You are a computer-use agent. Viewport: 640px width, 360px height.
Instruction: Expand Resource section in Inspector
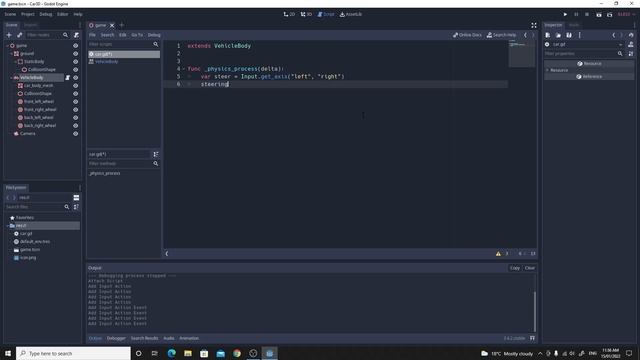click(547, 70)
